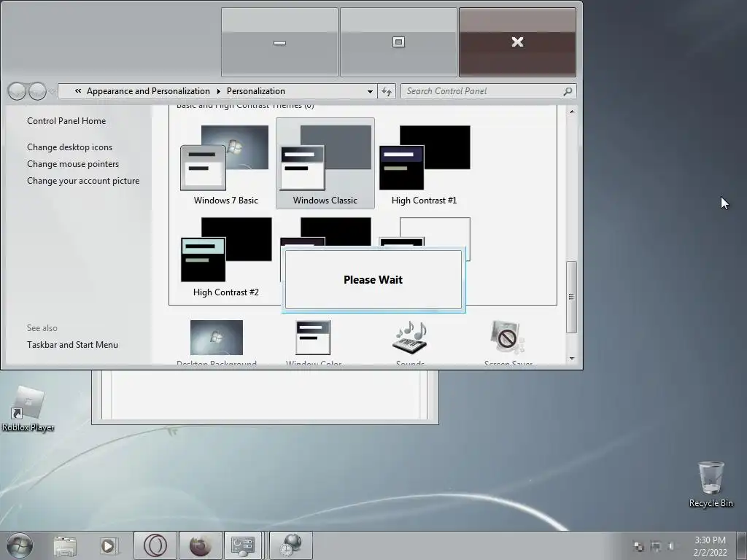Open Sounds settings icon
This screenshot has width=747, height=560.
coord(410,337)
